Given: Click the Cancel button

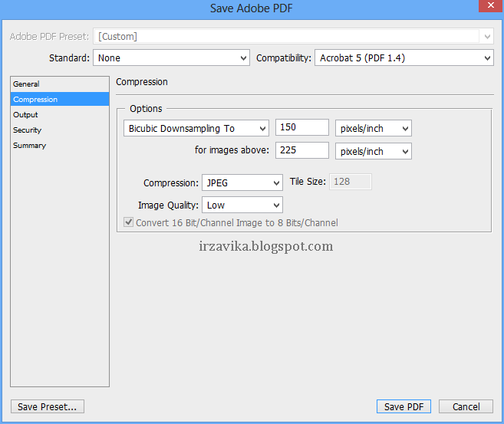Looking at the screenshot, I should click(466, 406).
